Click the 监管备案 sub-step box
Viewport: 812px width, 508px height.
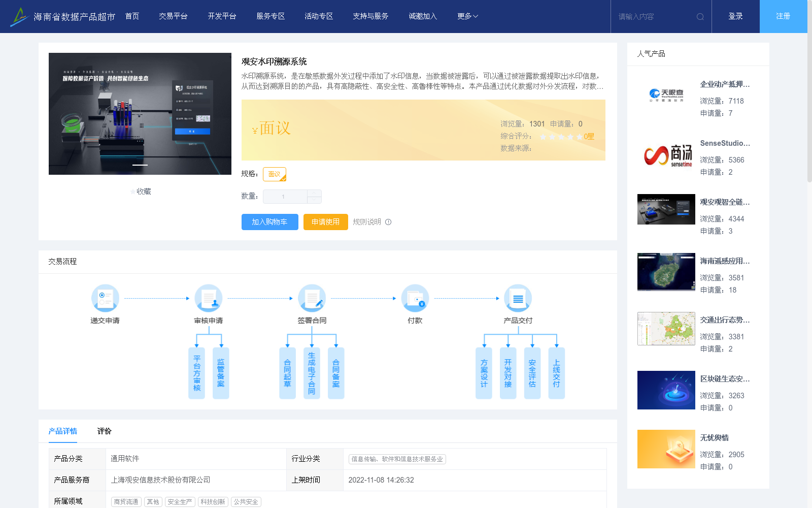coord(221,373)
